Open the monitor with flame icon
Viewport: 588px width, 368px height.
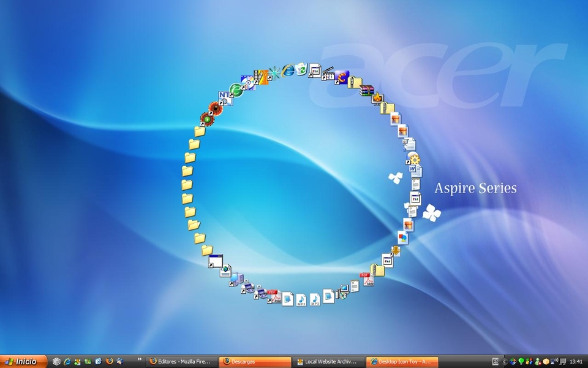click(377, 98)
